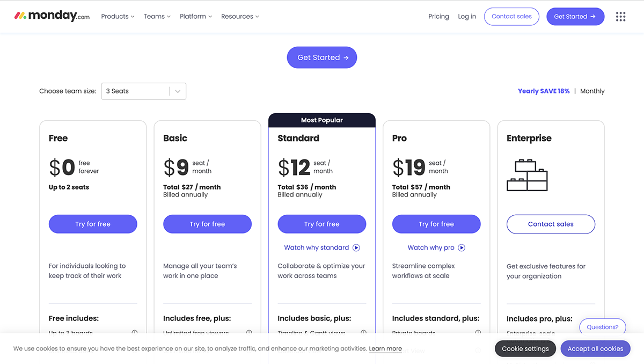Click the info icon next to "Unlimited free viewers"
Image resolution: width=644 pixels, height=364 pixels.
point(248,333)
